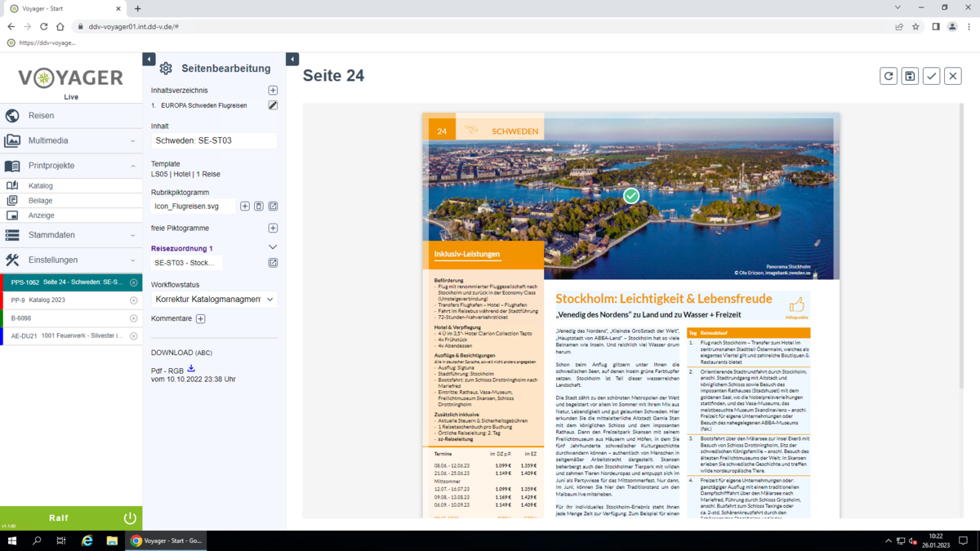
Task: Open the ddv-voyage bookmark
Action: [x=41, y=42]
